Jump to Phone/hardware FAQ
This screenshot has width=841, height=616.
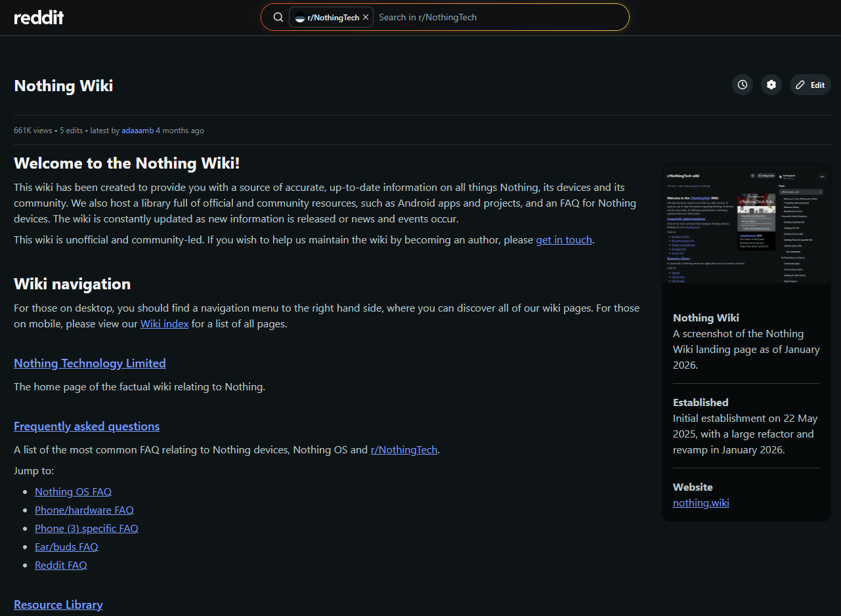[84, 510]
